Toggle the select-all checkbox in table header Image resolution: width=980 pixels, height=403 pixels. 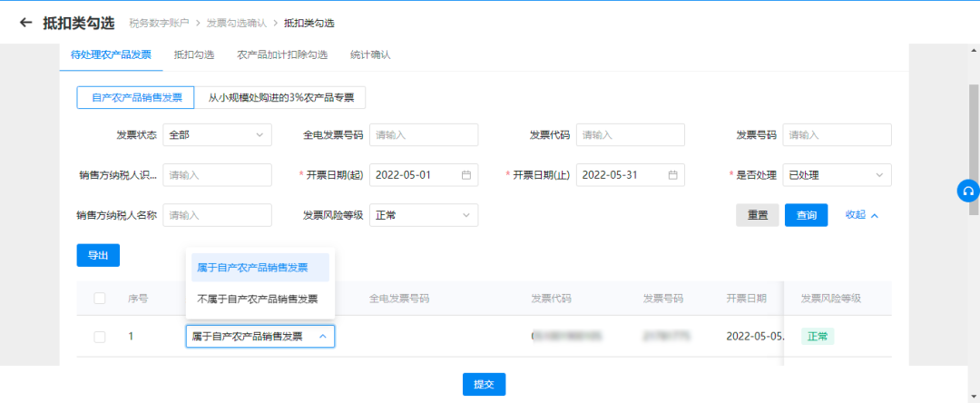100,299
